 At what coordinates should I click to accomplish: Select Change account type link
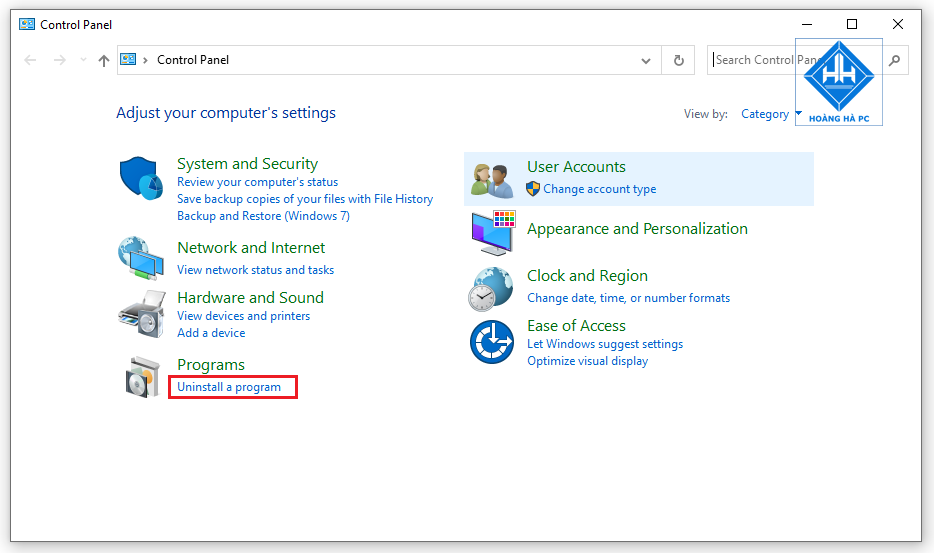coord(599,189)
